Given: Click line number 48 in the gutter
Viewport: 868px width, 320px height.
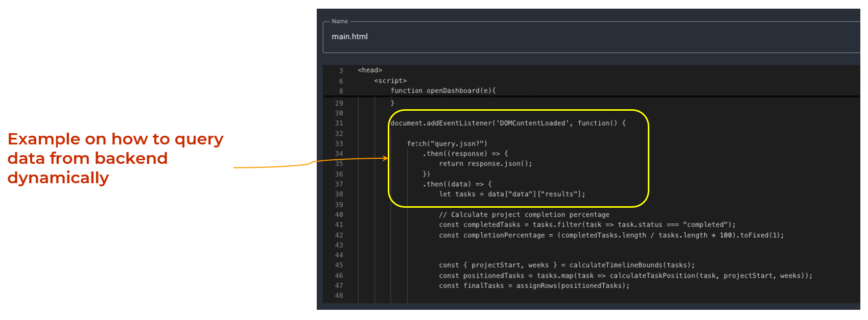Looking at the screenshot, I should [339, 296].
